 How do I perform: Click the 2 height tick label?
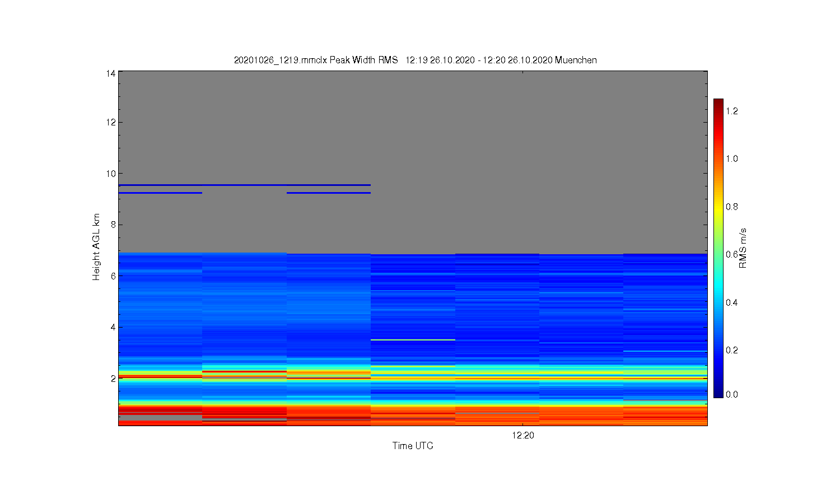click(x=113, y=379)
